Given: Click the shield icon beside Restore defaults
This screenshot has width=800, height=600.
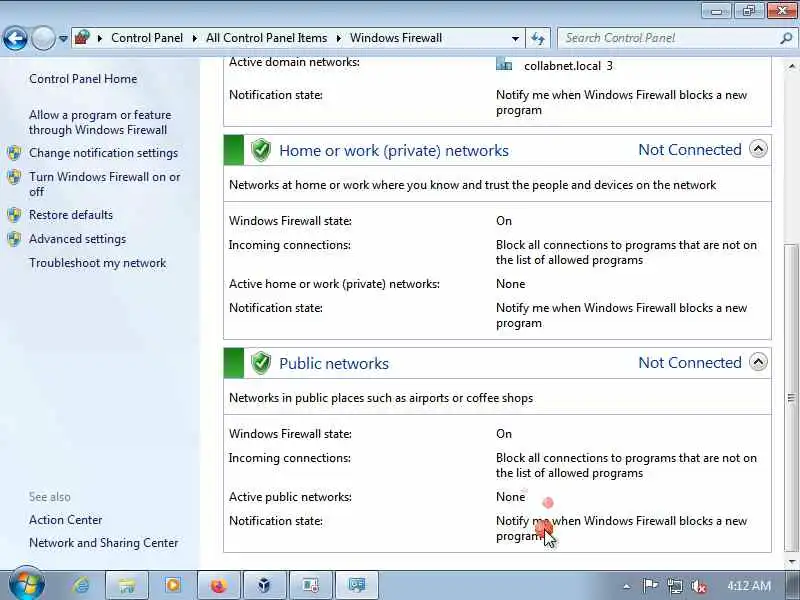Looking at the screenshot, I should (14, 215).
